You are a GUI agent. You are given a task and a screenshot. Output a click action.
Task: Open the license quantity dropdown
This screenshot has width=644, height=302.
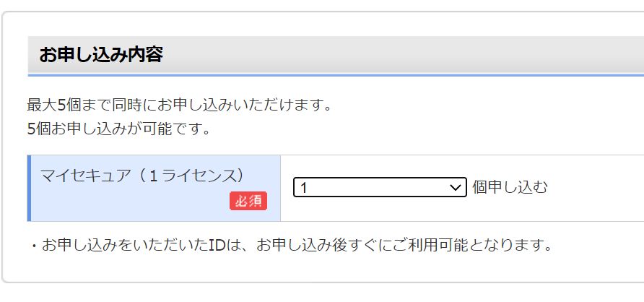tap(380, 187)
